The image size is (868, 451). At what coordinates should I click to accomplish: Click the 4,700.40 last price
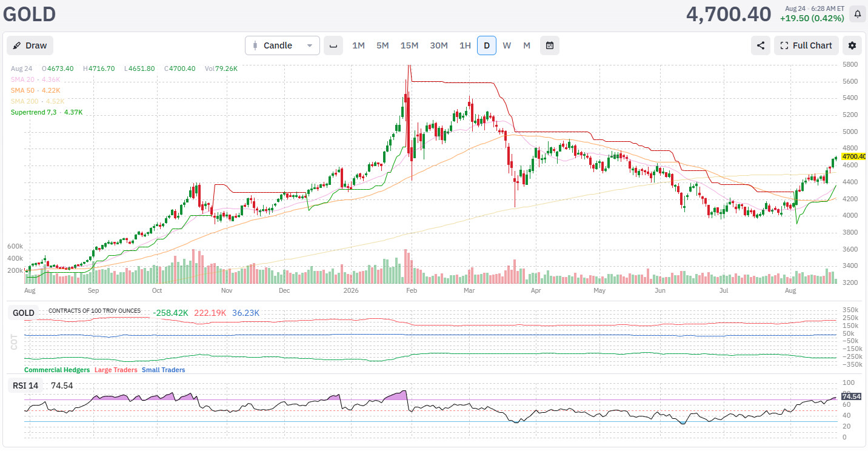(729, 14)
